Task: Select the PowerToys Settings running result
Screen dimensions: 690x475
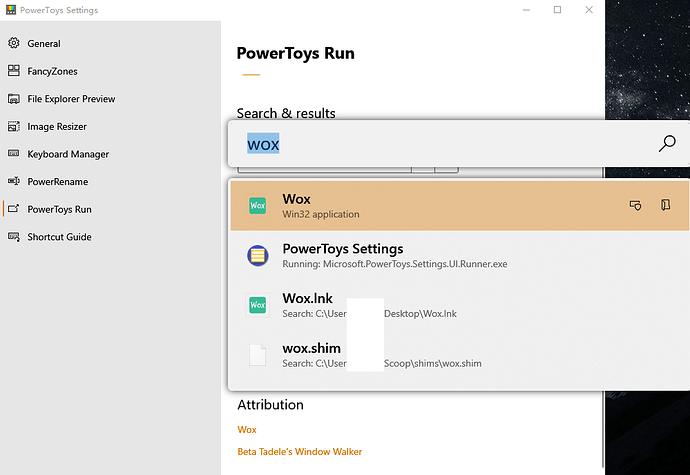Action: (x=460, y=255)
